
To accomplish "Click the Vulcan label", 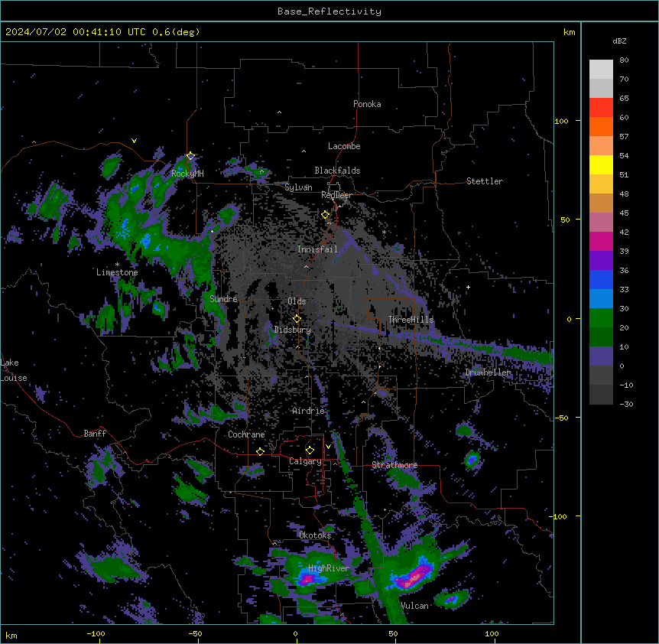I will point(414,606).
